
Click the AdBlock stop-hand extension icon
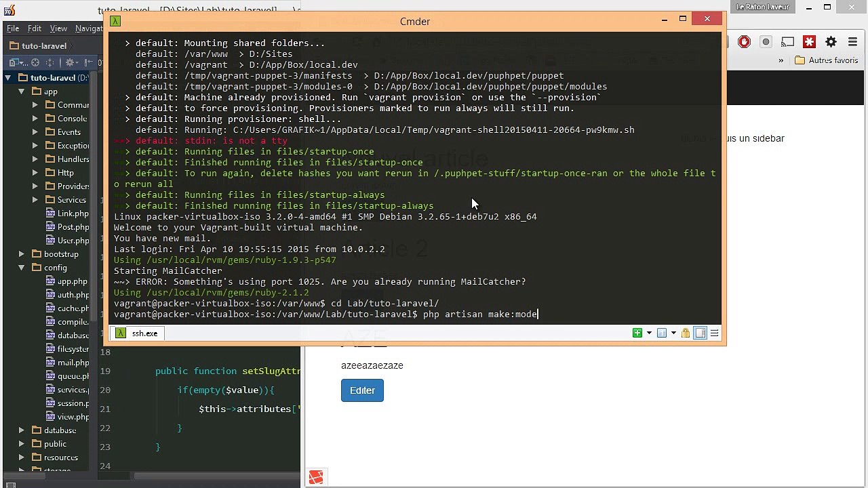pyautogui.click(x=745, y=42)
